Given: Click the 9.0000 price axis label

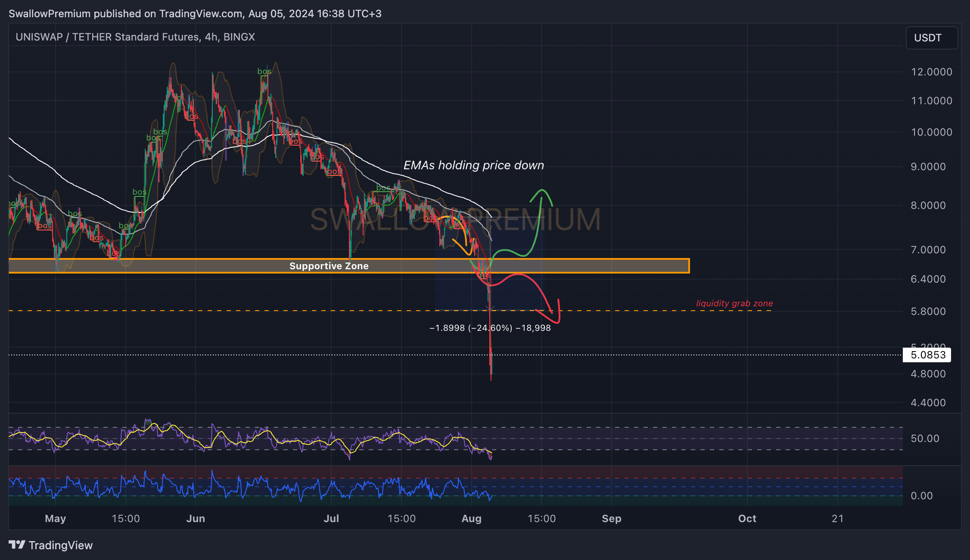Looking at the screenshot, I should click(928, 167).
